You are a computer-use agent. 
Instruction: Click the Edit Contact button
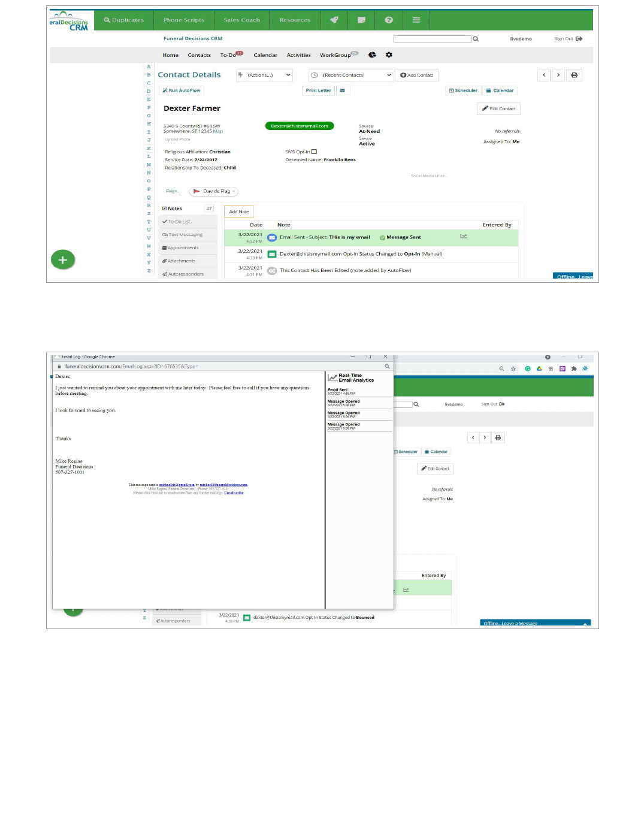click(498, 108)
